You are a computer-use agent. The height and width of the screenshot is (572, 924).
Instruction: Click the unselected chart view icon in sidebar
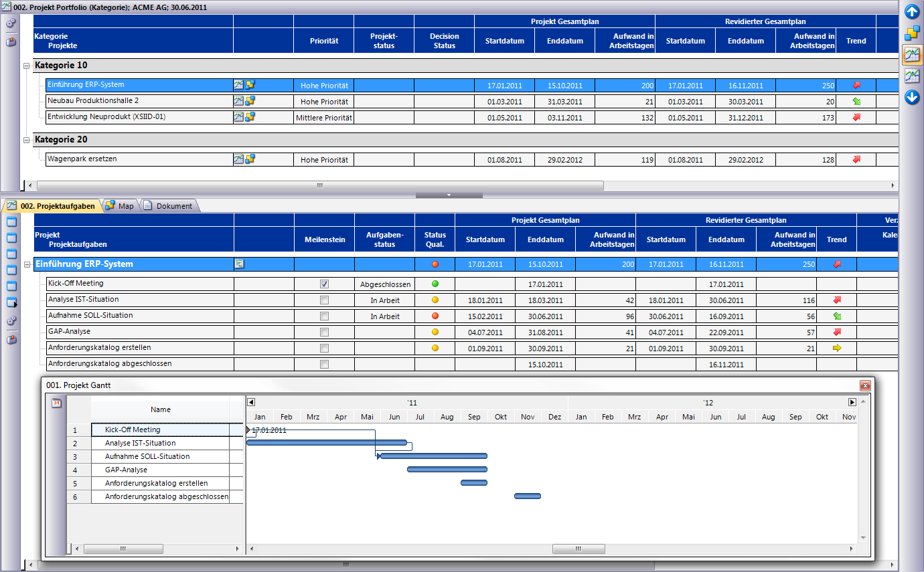912,76
